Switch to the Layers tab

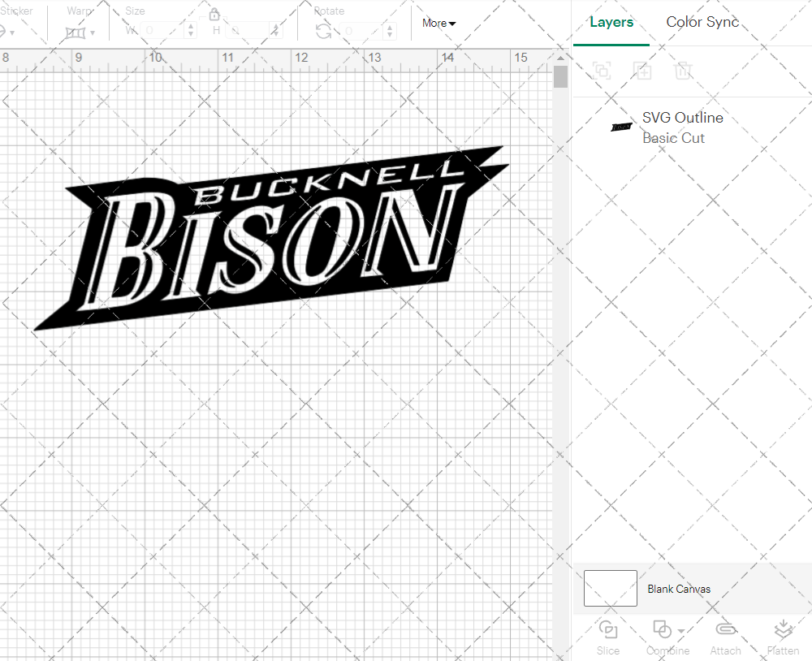pos(611,22)
